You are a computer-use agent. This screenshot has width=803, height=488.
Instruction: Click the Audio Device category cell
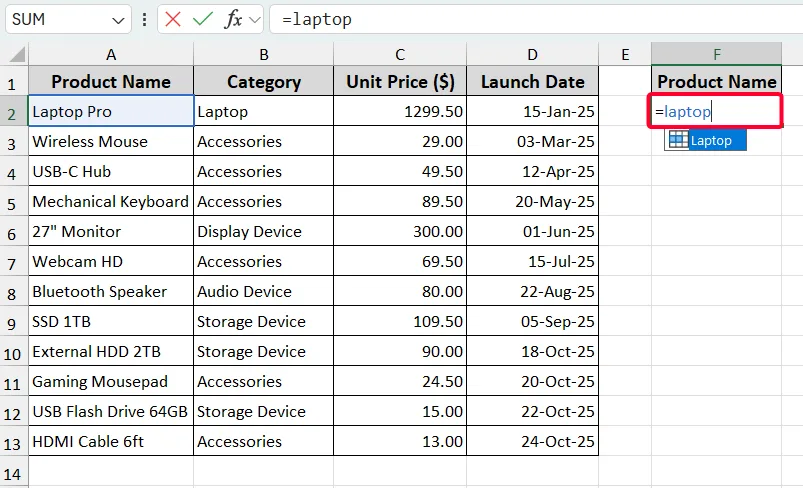tap(264, 291)
